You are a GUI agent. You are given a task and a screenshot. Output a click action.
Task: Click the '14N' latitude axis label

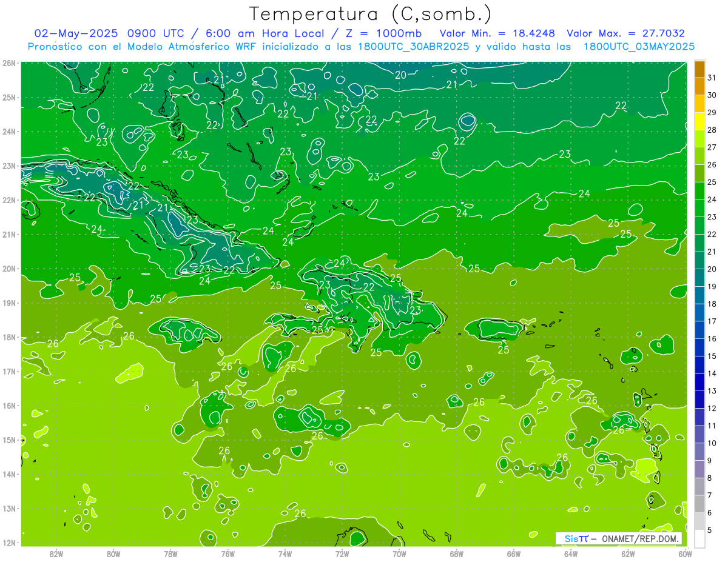point(8,474)
